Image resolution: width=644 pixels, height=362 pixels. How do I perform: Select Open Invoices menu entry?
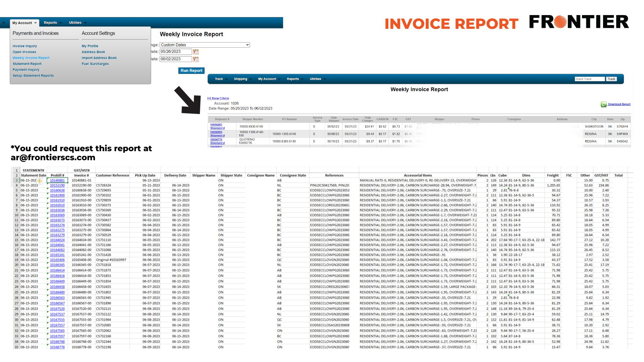click(x=24, y=52)
